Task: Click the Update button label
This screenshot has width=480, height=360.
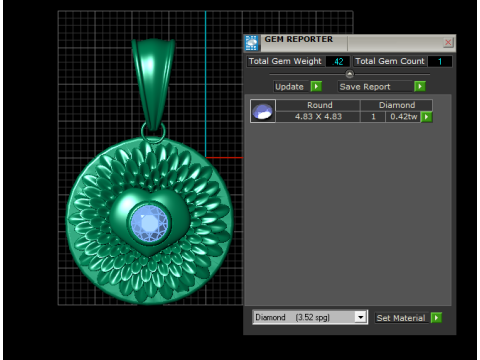Action: [289, 87]
